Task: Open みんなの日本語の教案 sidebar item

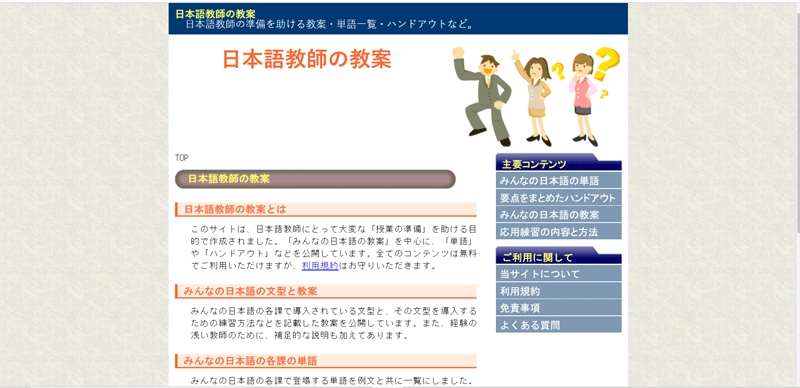Action: click(559, 214)
